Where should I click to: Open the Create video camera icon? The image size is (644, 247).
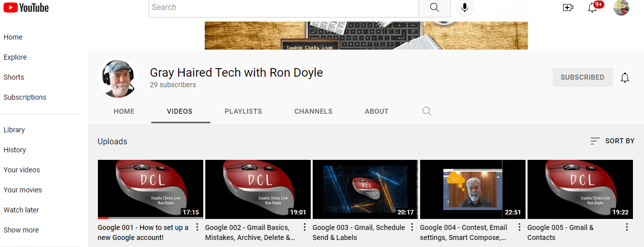[x=568, y=8]
